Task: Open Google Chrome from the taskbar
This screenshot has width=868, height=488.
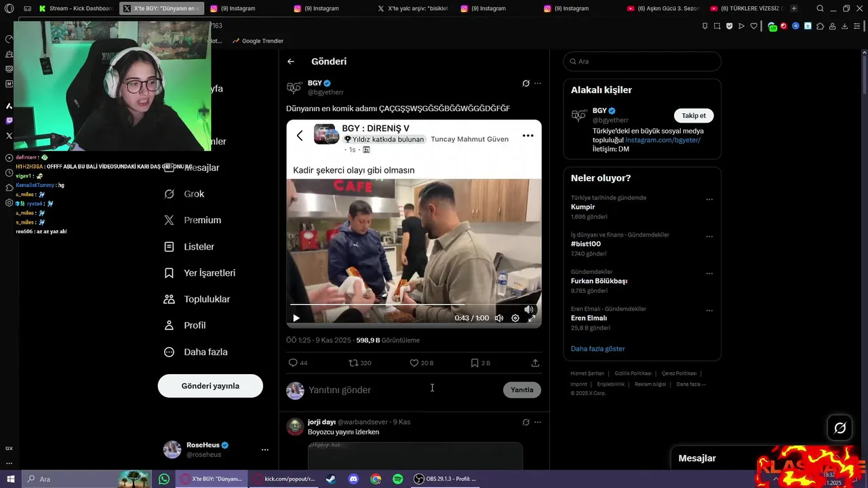Action: tap(376, 479)
